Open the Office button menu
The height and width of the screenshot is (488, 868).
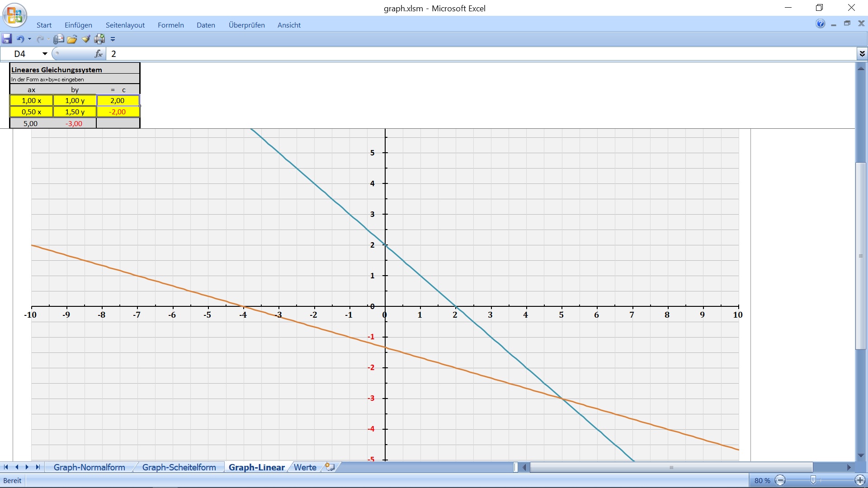coord(14,14)
